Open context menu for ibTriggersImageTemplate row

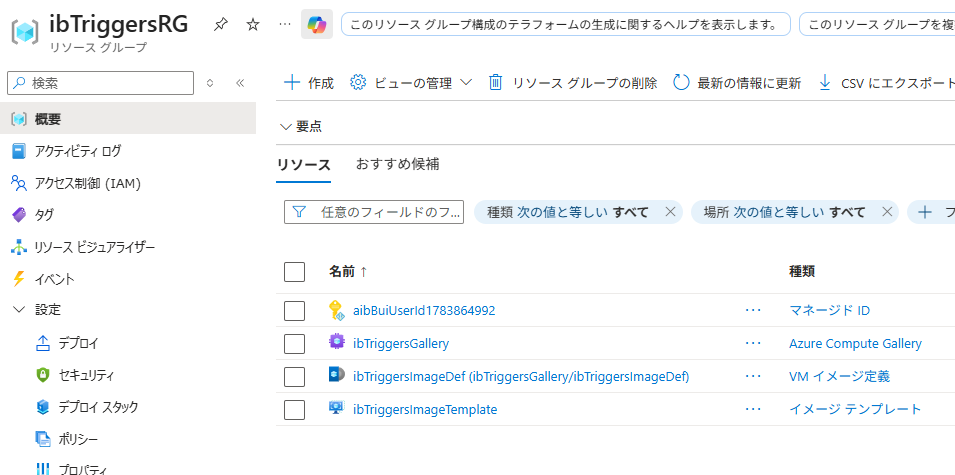click(x=753, y=409)
